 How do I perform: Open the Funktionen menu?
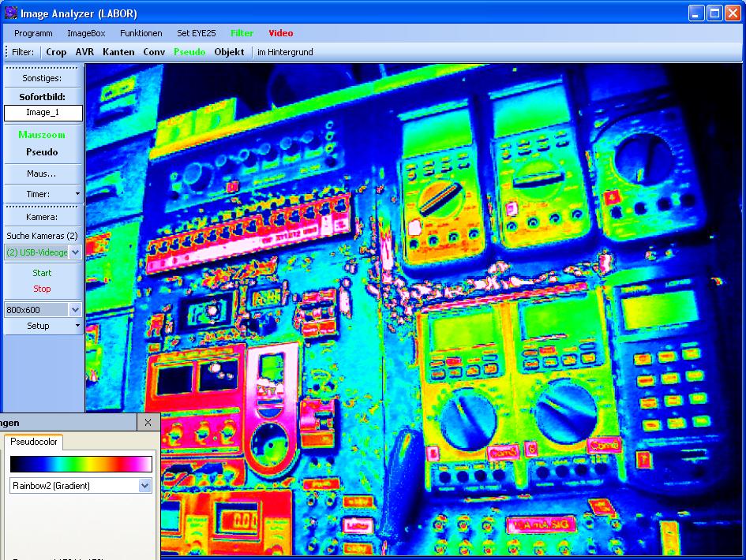tap(141, 33)
